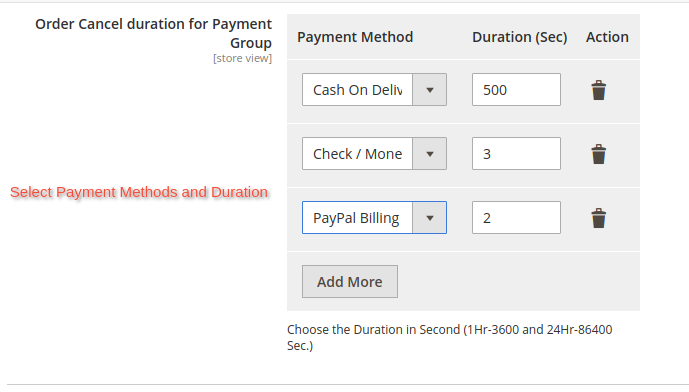Open the Check / Money payment dropdown
689x392 pixels.
[x=374, y=154]
